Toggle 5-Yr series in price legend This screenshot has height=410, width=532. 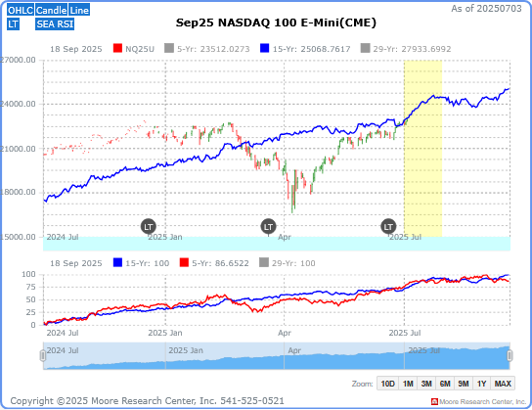click(x=207, y=49)
